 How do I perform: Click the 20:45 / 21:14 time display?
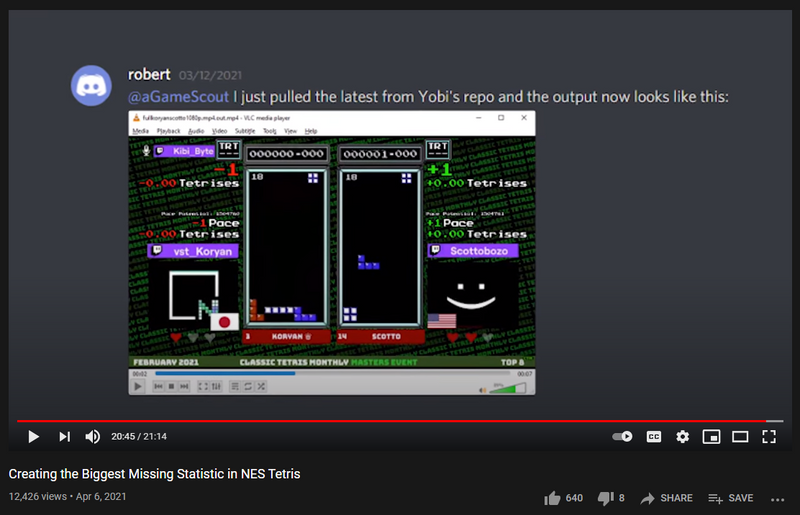click(x=139, y=436)
